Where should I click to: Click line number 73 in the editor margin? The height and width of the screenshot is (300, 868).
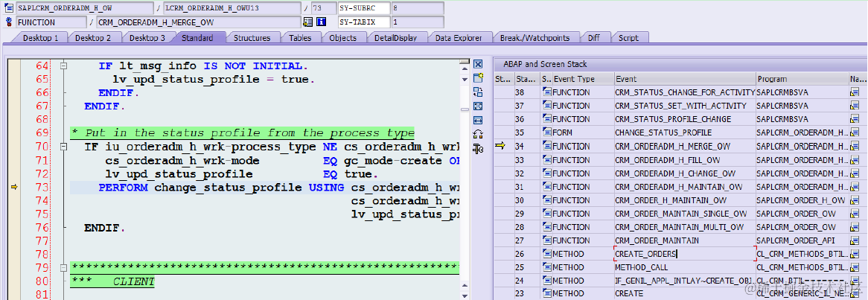pos(42,187)
